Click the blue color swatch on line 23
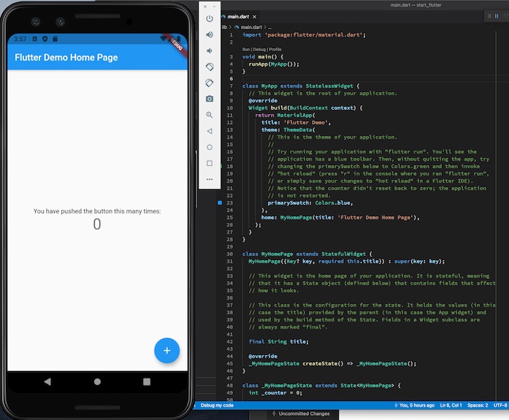509x420 pixels. pos(220,202)
